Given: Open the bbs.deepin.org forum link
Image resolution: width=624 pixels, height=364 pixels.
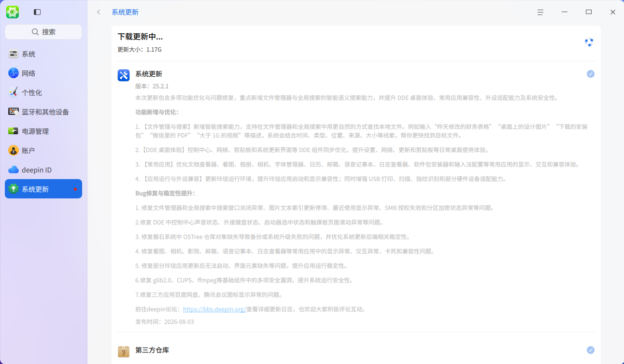Looking at the screenshot, I should coord(214,309).
